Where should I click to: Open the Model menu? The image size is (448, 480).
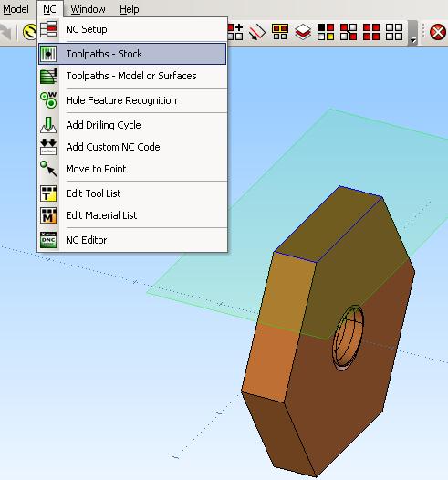[16, 9]
